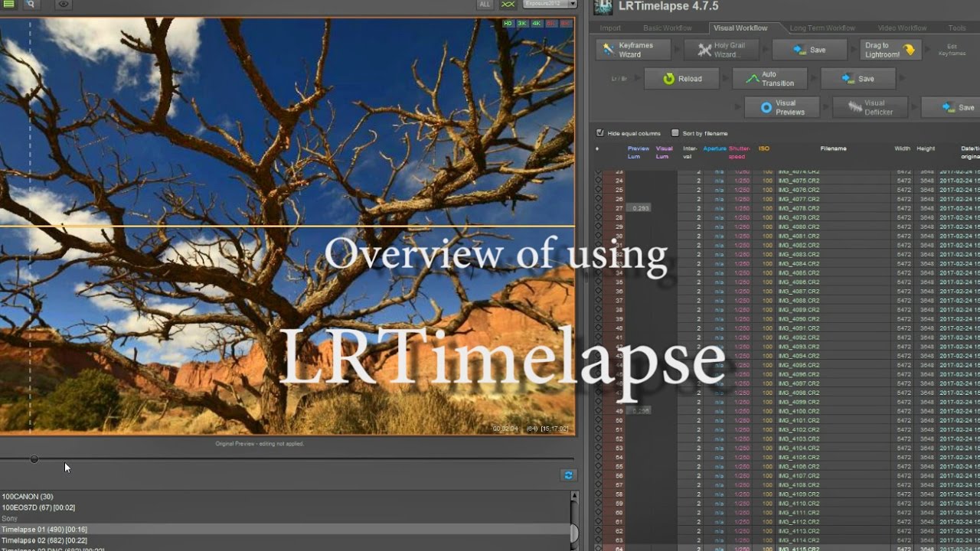Click the Aperture column header

(714, 148)
